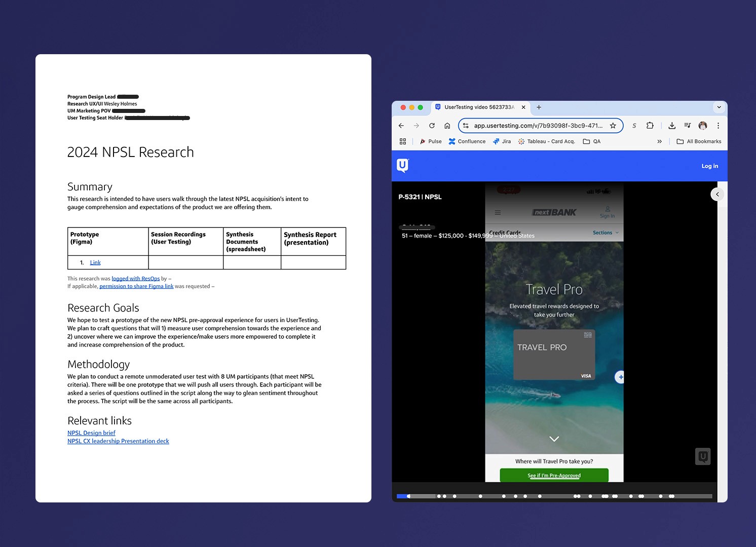Click the Methodology heading in document
The image size is (756, 547).
pos(98,364)
